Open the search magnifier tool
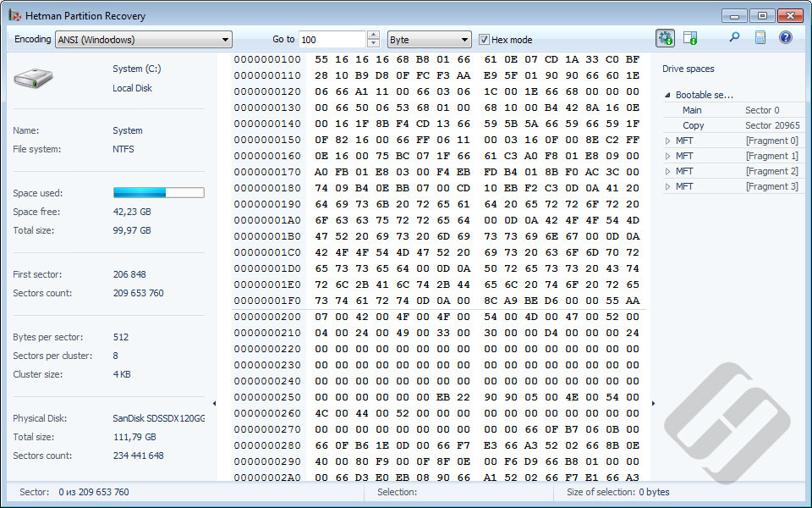The height and width of the screenshot is (508, 812). click(734, 38)
